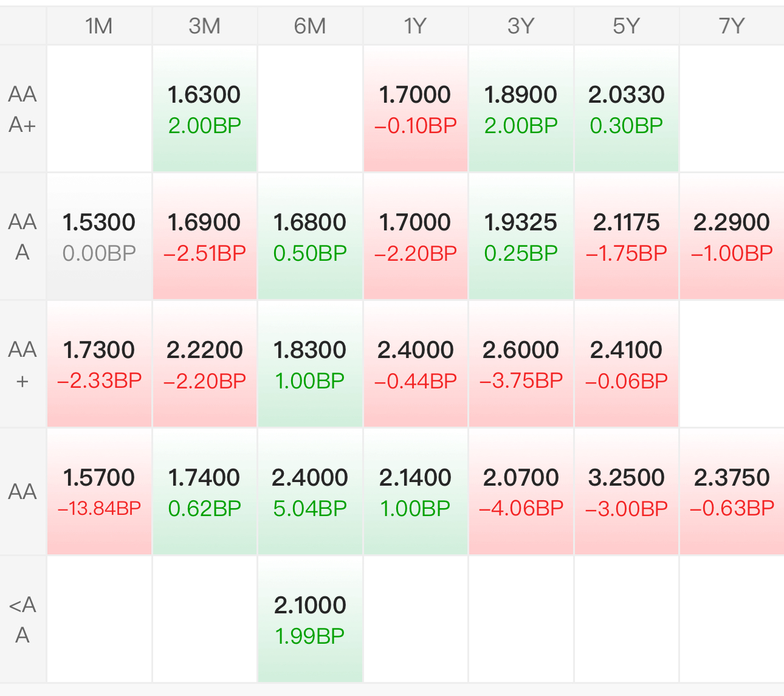Open AAA 7Y cell showing 2.2900
784x696 pixels.
[732, 237]
